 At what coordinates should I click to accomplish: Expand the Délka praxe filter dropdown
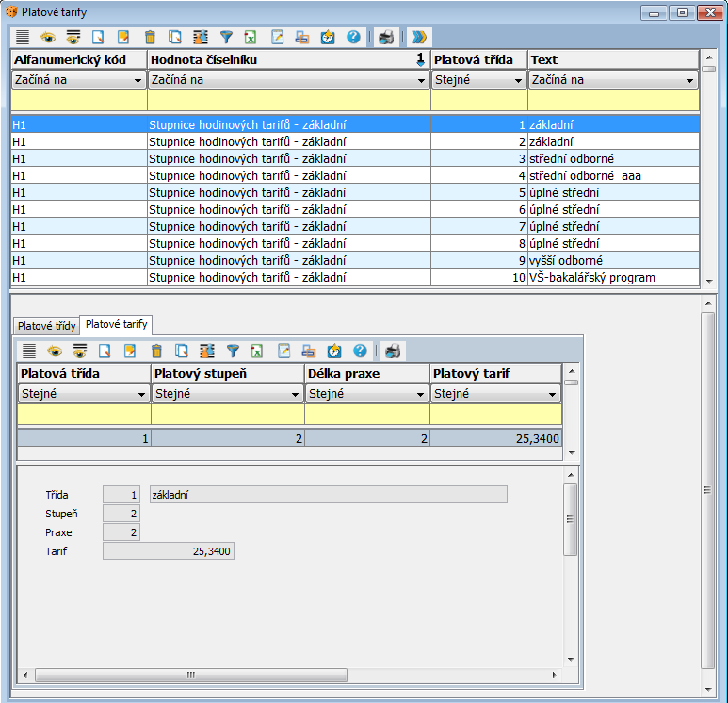pos(420,395)
